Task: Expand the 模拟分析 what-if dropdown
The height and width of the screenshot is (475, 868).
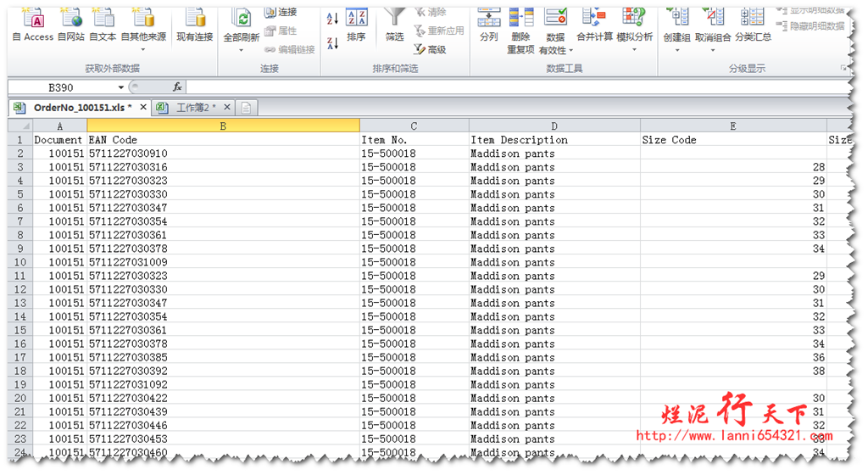Action: (x=634, y=49)
